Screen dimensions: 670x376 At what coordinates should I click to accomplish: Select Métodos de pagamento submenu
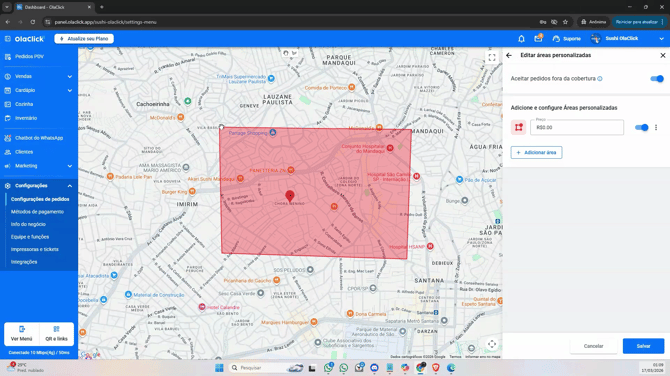click(37, 212)
